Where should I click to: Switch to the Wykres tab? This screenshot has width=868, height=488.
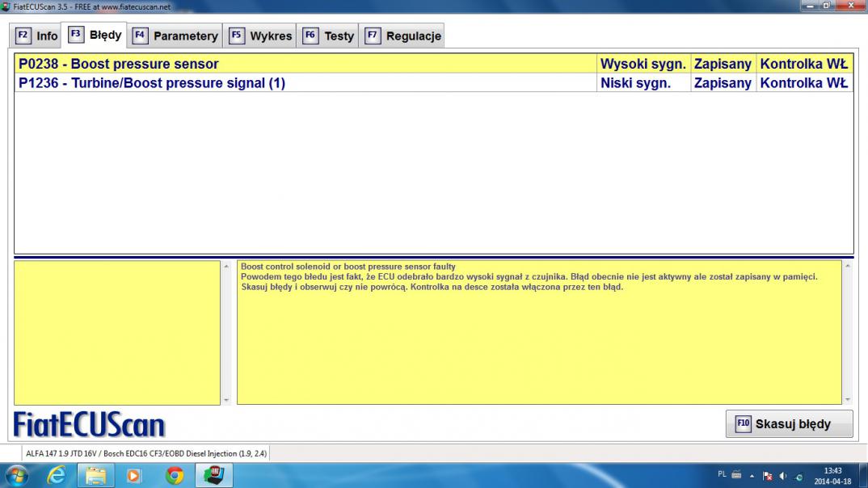260,36
